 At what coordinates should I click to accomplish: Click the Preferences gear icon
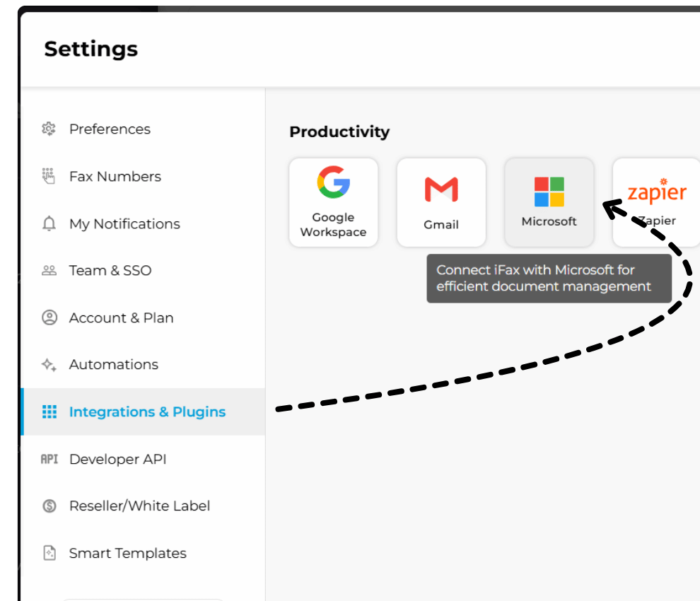[x=49, y=129]
